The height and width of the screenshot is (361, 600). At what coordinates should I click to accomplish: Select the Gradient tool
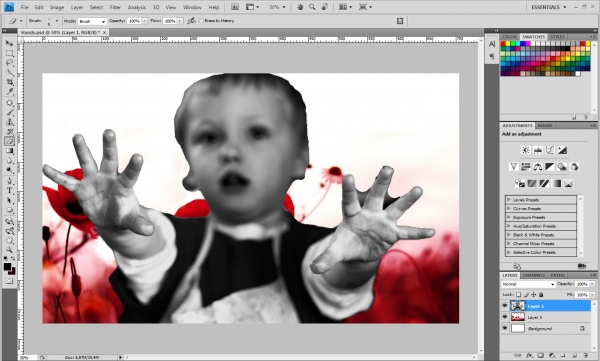[9, 151]
